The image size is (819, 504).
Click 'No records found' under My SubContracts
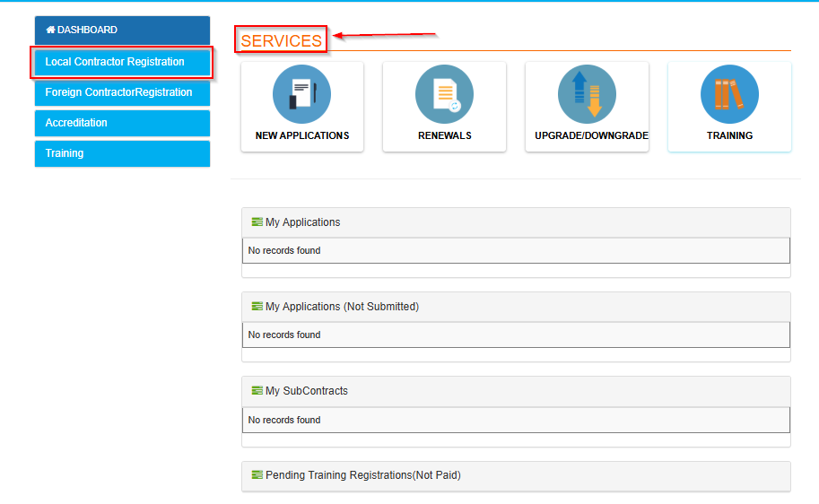coord(284,420)
